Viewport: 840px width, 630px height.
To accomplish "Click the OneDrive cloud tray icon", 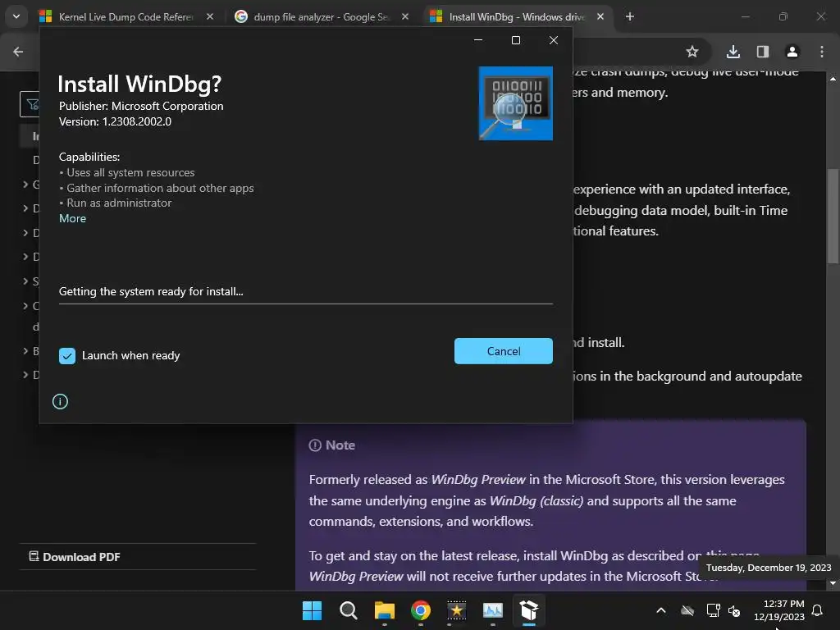I will click(687, 610).
